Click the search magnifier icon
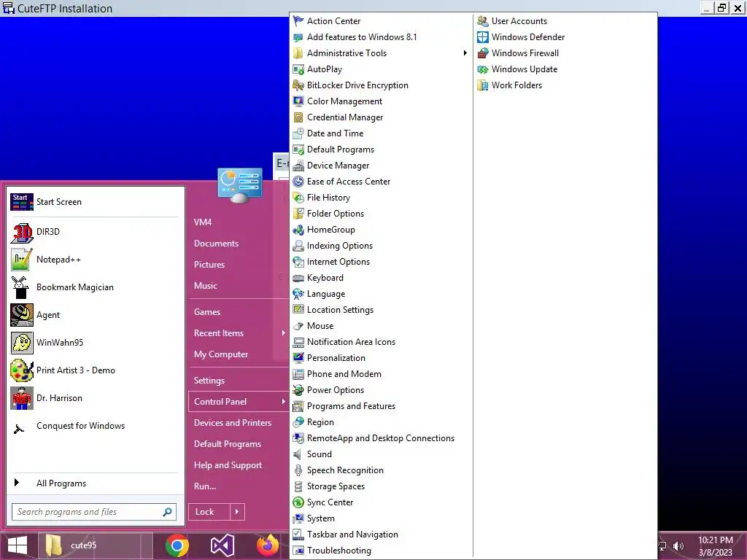 (x=167, y=512)
